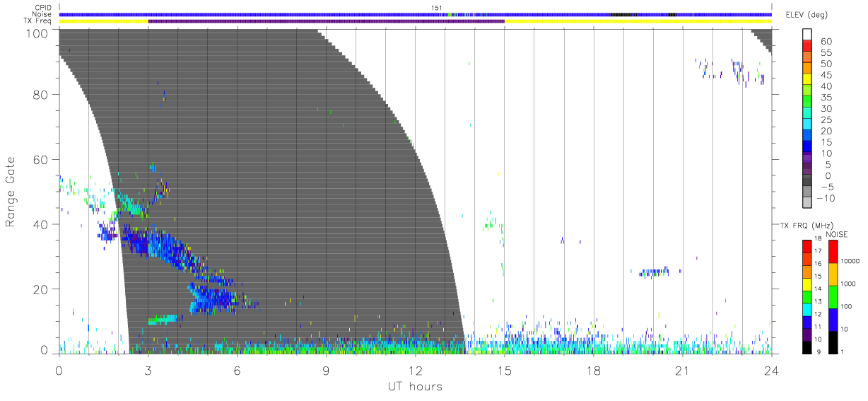Select the CPID value 151
The width and height of the screenshot is (868, 401).
[436, 8]
